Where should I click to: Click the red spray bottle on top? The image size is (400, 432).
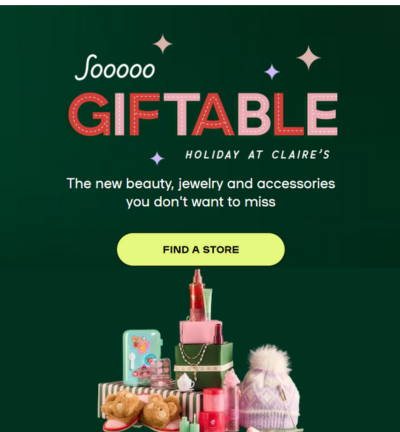point(197,295)
